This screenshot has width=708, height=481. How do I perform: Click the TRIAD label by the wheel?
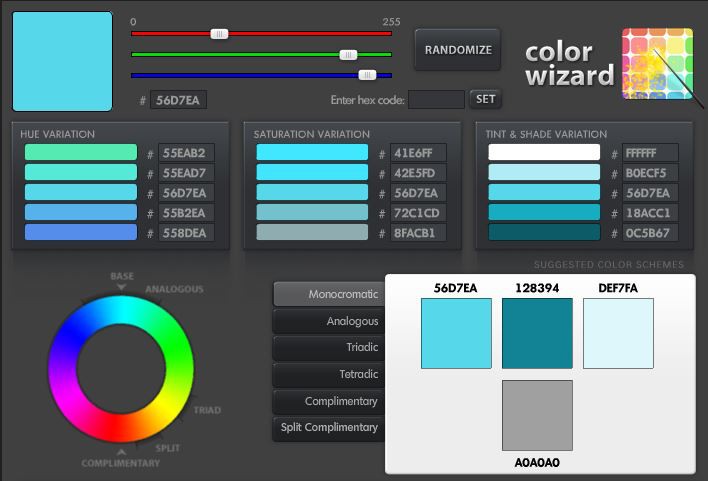(207, 410)
